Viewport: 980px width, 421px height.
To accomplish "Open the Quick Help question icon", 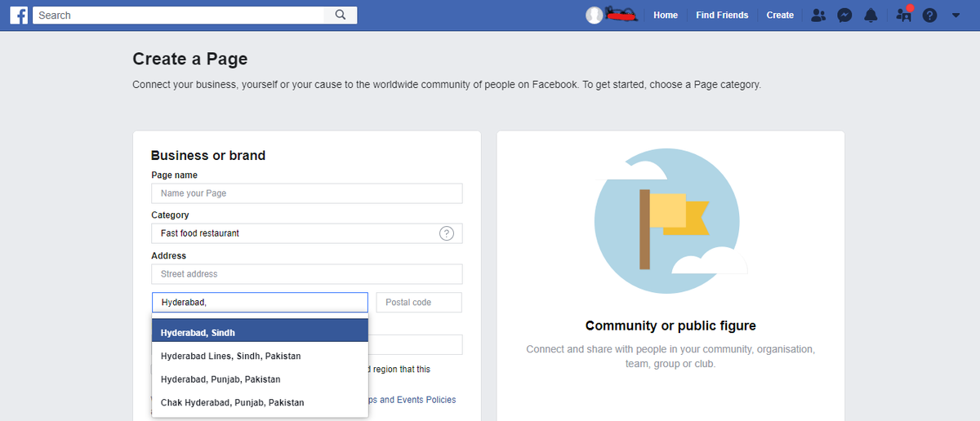I will coord(929,15).
